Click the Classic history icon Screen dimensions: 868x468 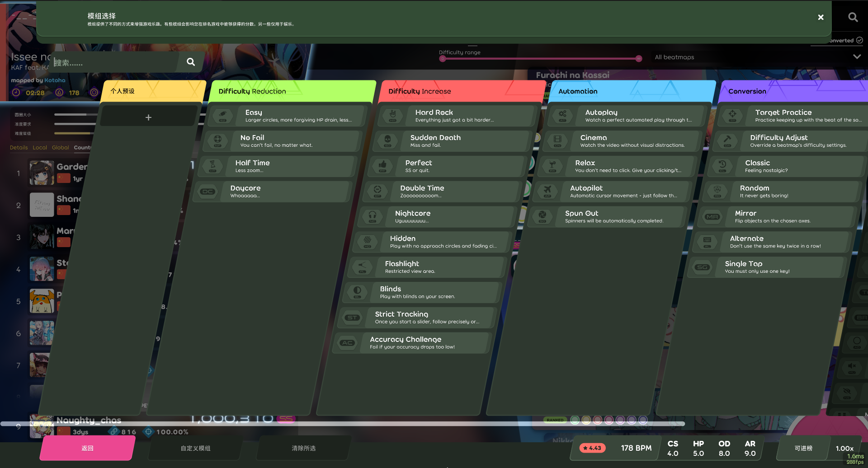pos(722,166)
